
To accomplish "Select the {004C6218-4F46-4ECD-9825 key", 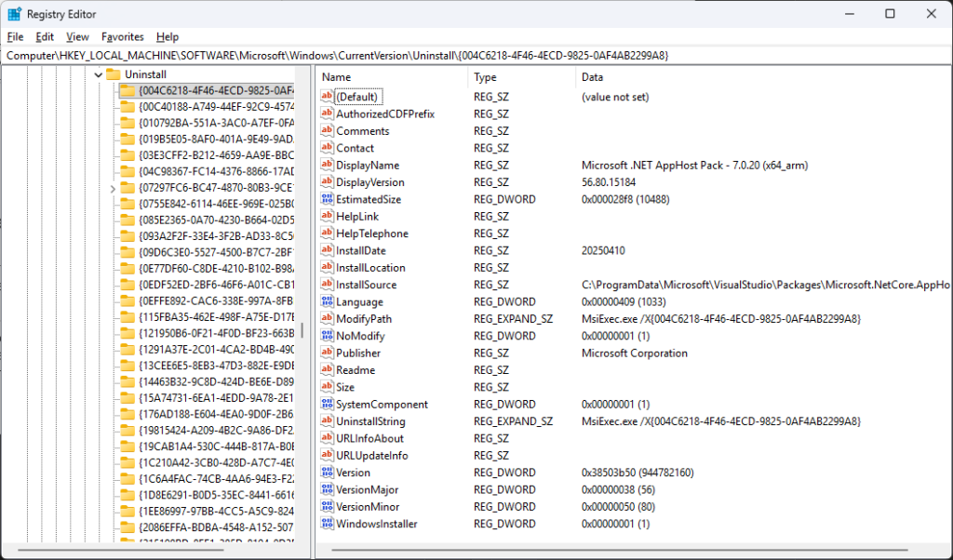I will 216,90.
